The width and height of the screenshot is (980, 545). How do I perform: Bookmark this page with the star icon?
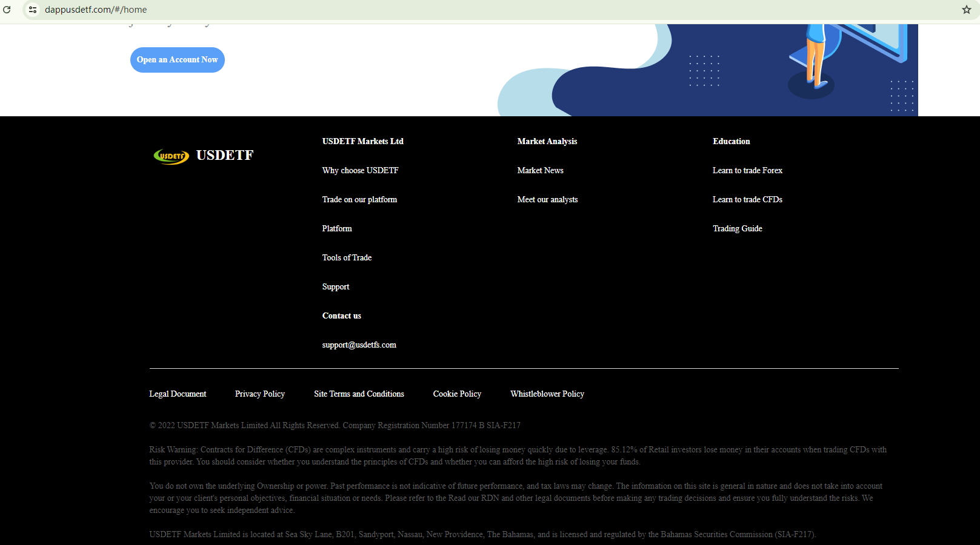[967, 10]
